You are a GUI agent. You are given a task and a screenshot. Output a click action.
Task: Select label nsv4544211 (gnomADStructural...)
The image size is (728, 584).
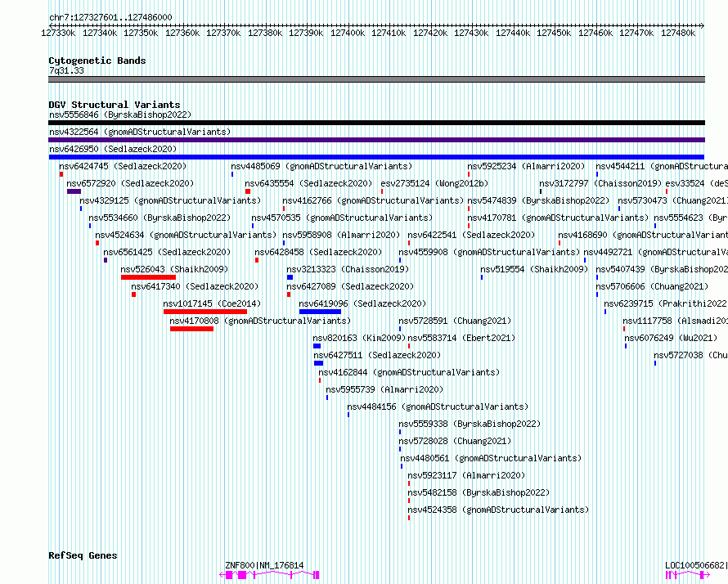click(x=662, y=166)
